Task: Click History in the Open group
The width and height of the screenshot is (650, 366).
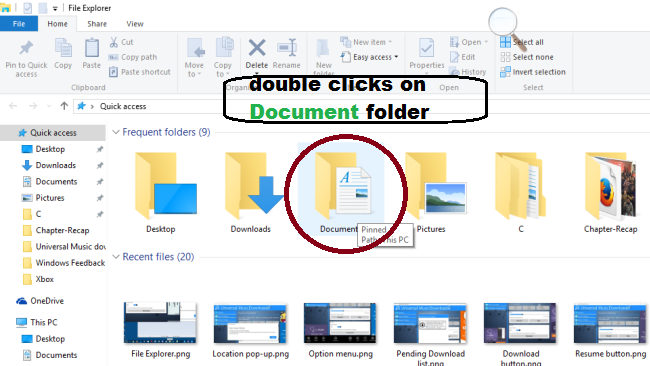Action: (468, 72)
